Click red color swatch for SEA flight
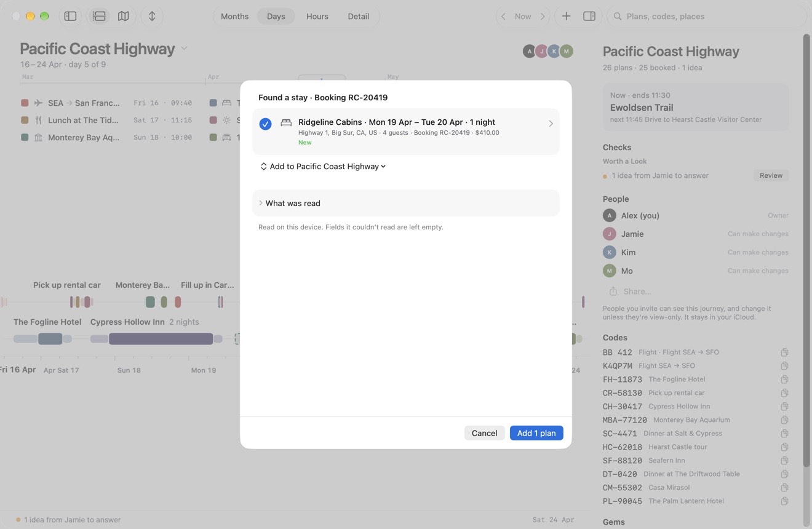Screen dimensions: 812x529 [25, 103]
